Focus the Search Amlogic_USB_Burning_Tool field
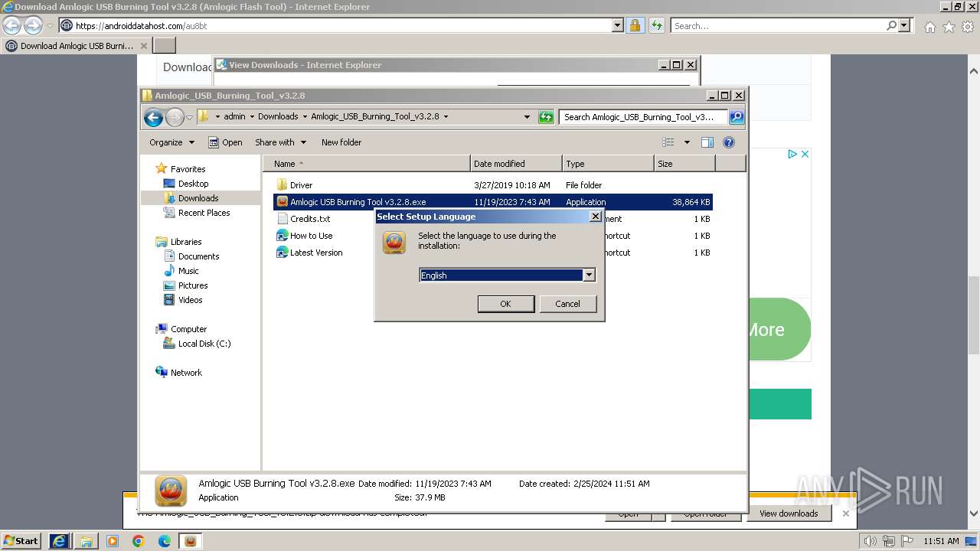Viewport: 980px width, 551px height. click(643, 117)
